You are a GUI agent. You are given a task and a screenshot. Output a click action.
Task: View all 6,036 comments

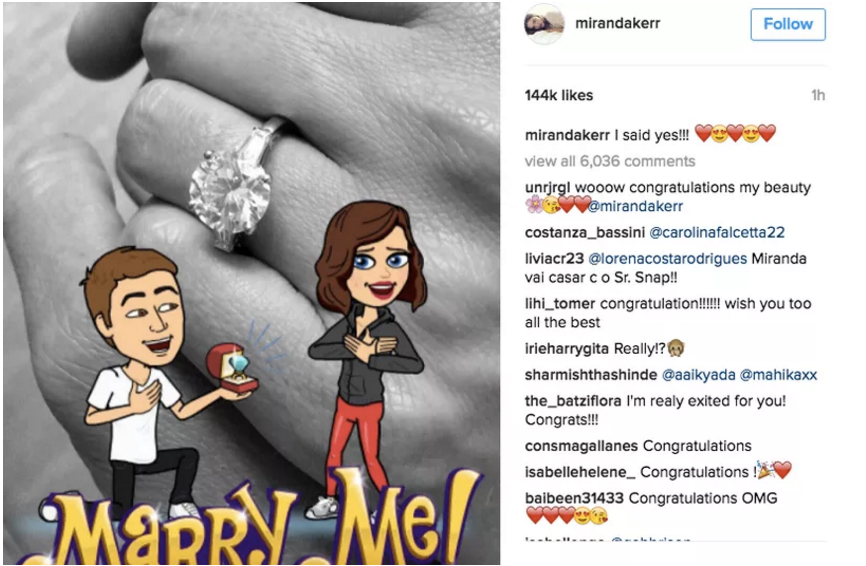610,161
